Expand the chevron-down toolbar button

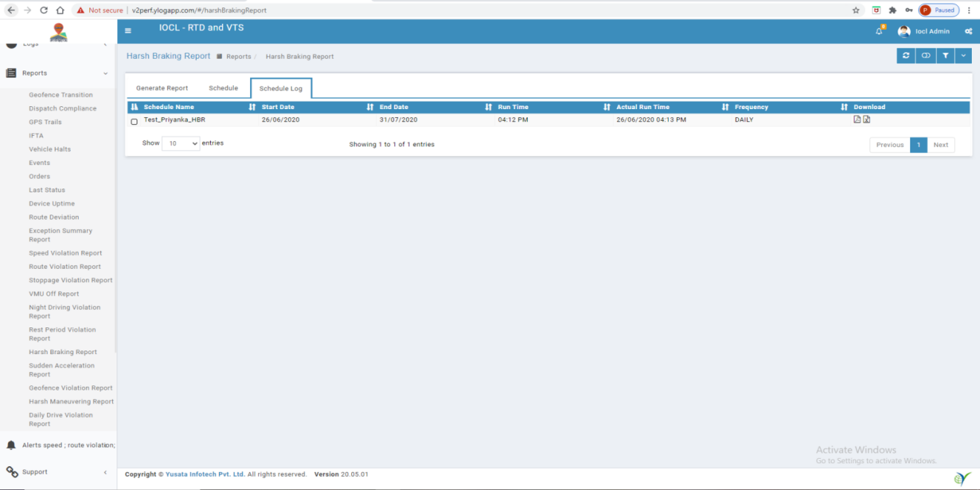[964, 56]
